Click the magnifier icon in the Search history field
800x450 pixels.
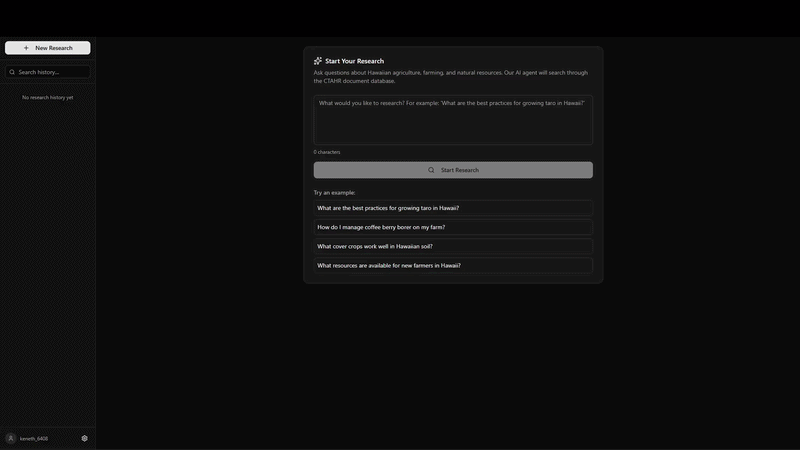tap(12, 72)
